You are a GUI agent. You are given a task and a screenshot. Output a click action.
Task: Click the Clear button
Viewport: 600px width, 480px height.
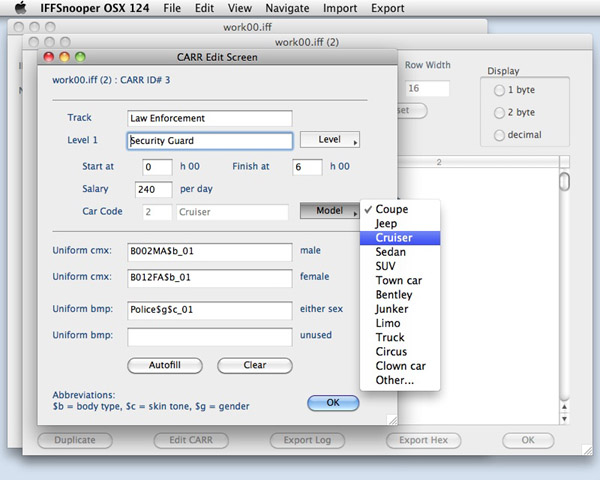[x=254, y=365]
